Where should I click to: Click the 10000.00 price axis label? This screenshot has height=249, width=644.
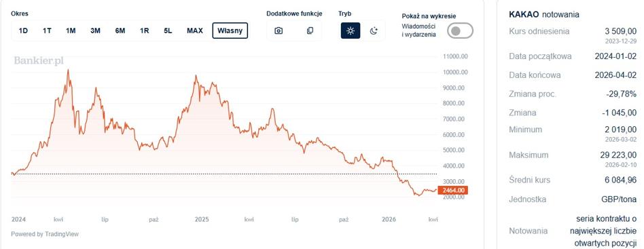(x=455, y=73)
